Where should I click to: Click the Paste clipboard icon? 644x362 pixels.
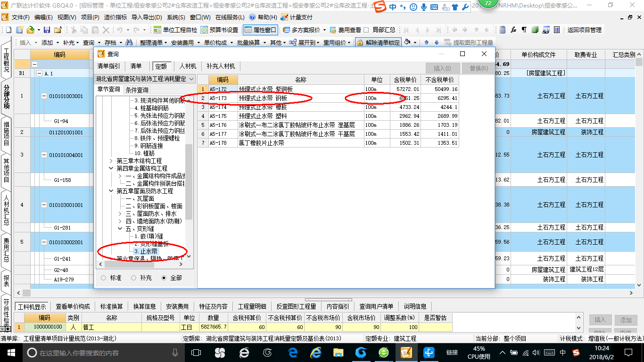(x=95, y=30)
